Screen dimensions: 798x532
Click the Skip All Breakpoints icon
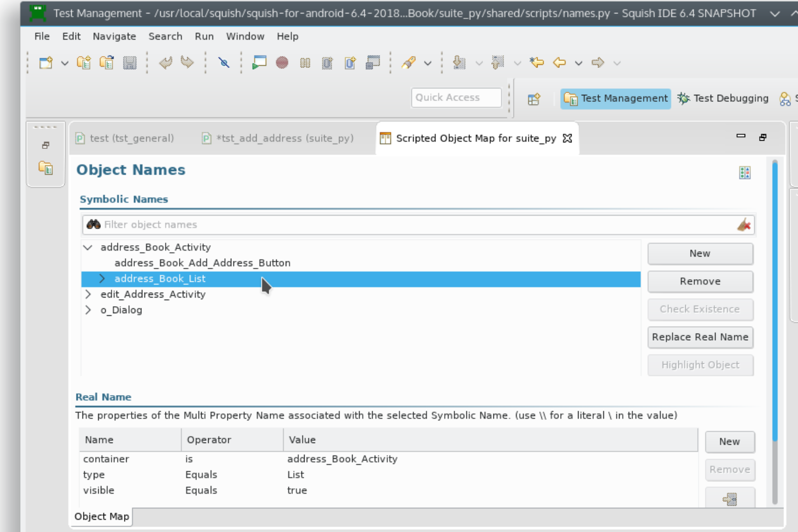pyautogui.click(x=224, y=63)
